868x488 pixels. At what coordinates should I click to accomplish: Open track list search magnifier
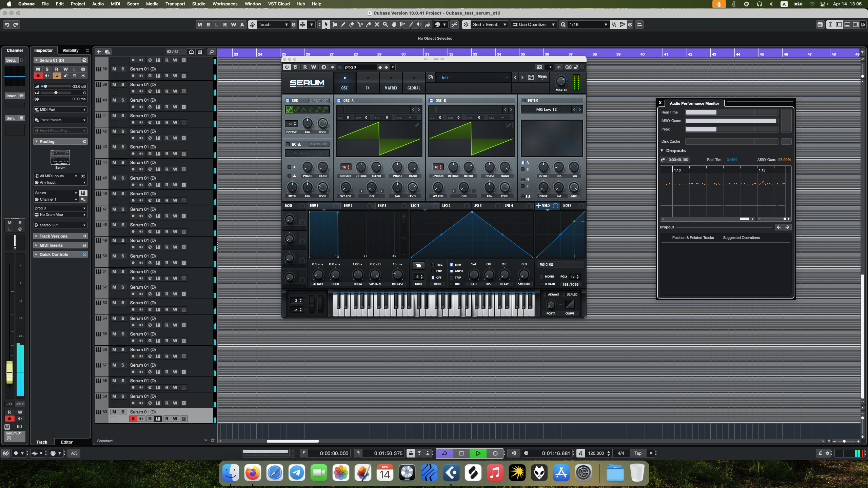pos(211,52)
